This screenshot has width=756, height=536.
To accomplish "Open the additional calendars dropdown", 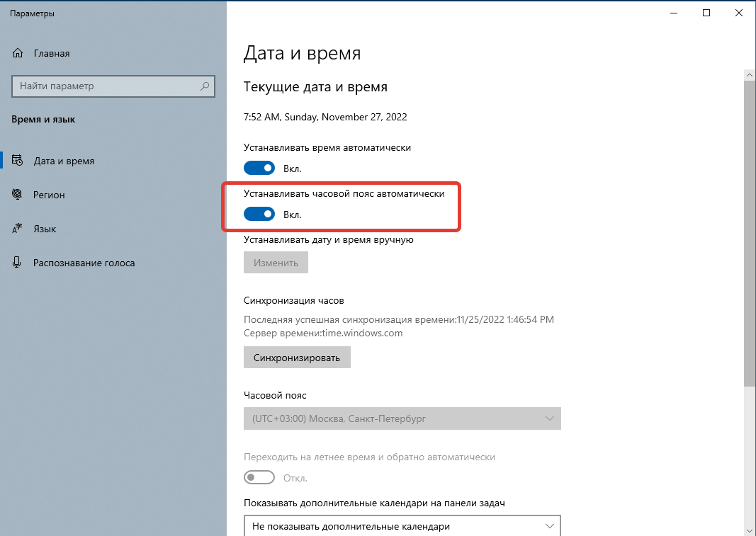I will tap(402, 526).
